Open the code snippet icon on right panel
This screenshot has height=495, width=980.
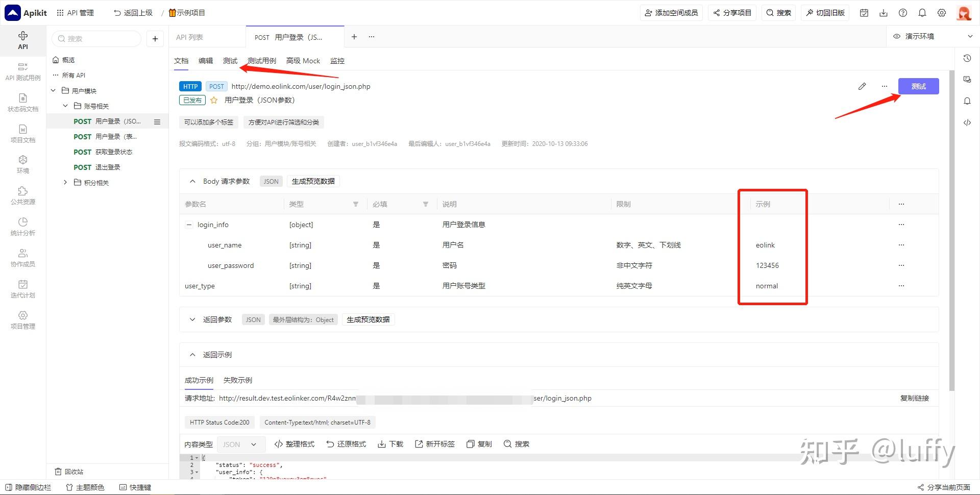(x=967, y=122)
